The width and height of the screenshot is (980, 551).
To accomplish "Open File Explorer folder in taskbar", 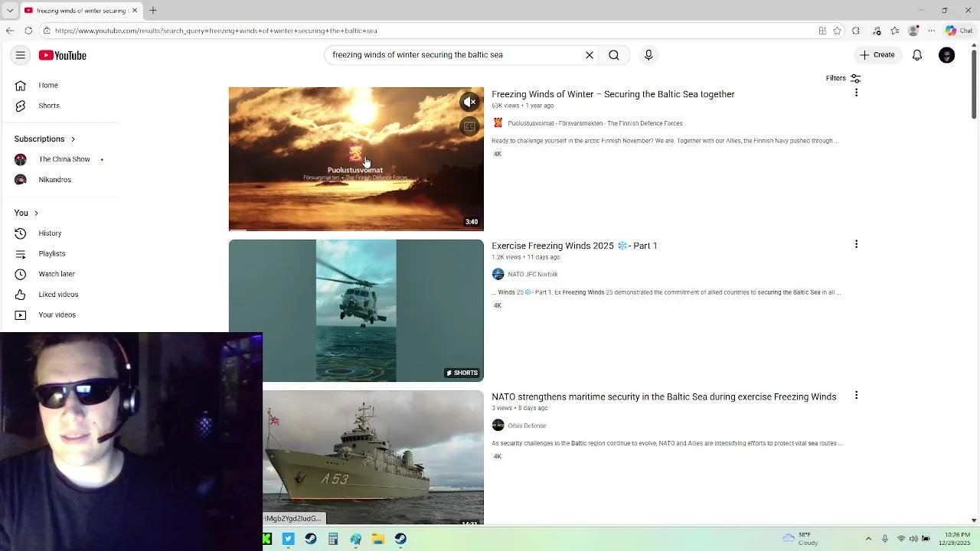I will pos(378,539).
